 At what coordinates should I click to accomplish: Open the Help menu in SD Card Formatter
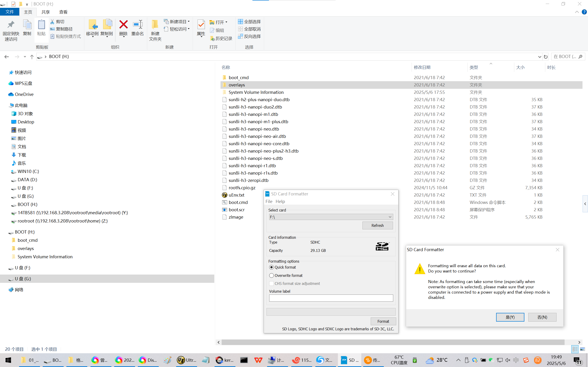(280, 201)
